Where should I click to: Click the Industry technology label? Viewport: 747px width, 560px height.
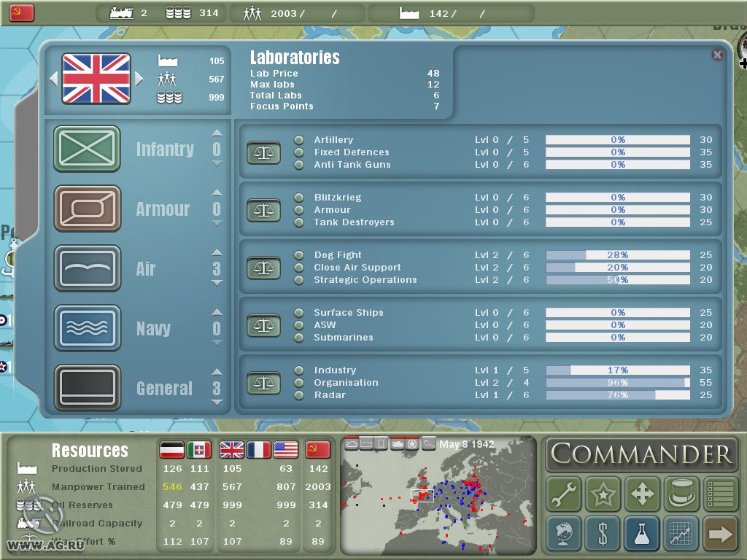click(x=335, y=370)
